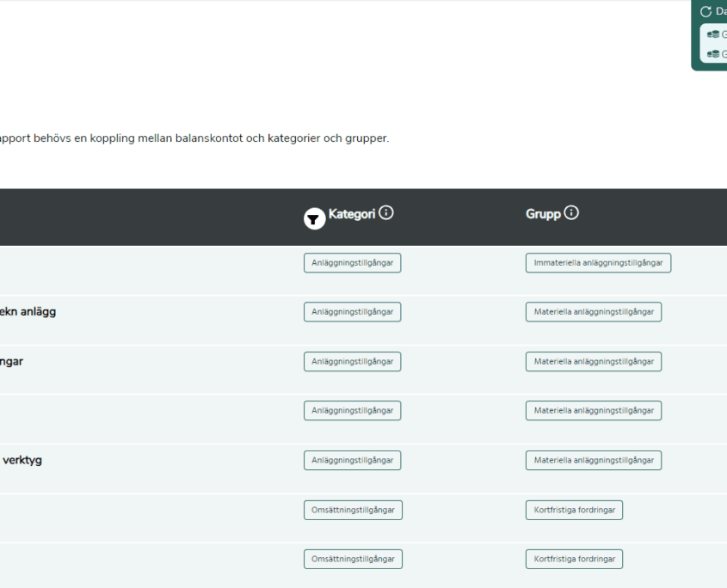Open the filter funnel beside Kategori

click(315, 218)
